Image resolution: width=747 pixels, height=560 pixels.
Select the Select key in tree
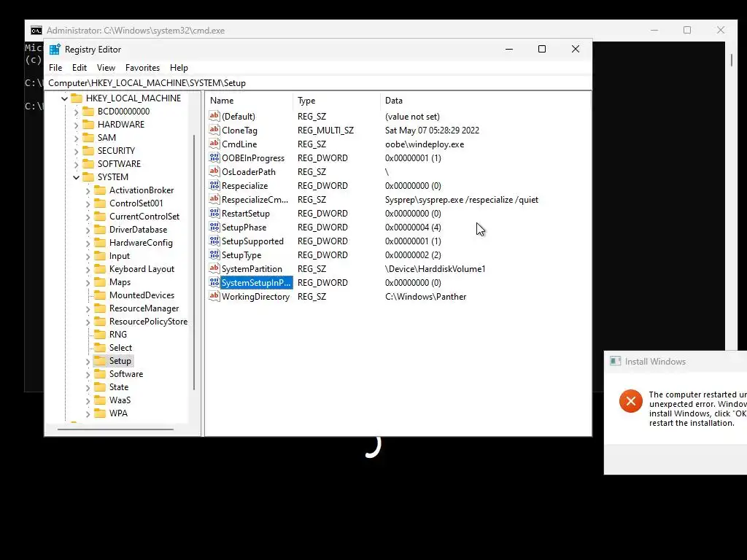click(x=120, y=348)
